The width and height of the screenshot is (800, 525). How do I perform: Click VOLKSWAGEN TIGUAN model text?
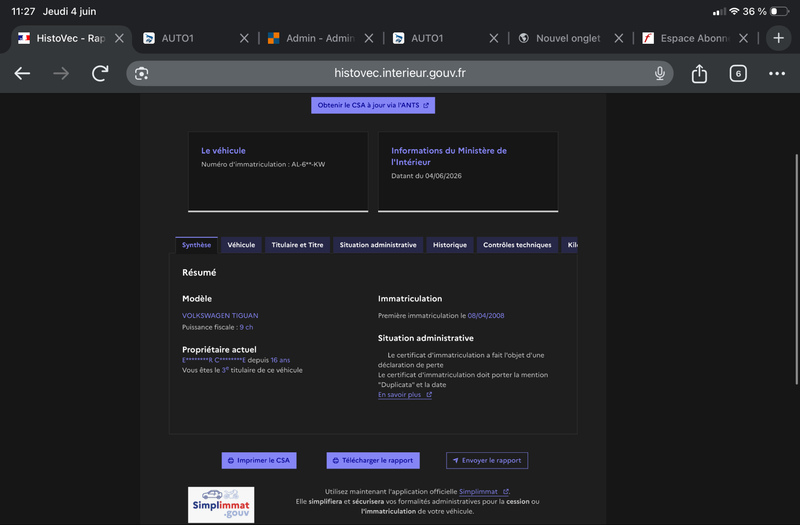220,315
